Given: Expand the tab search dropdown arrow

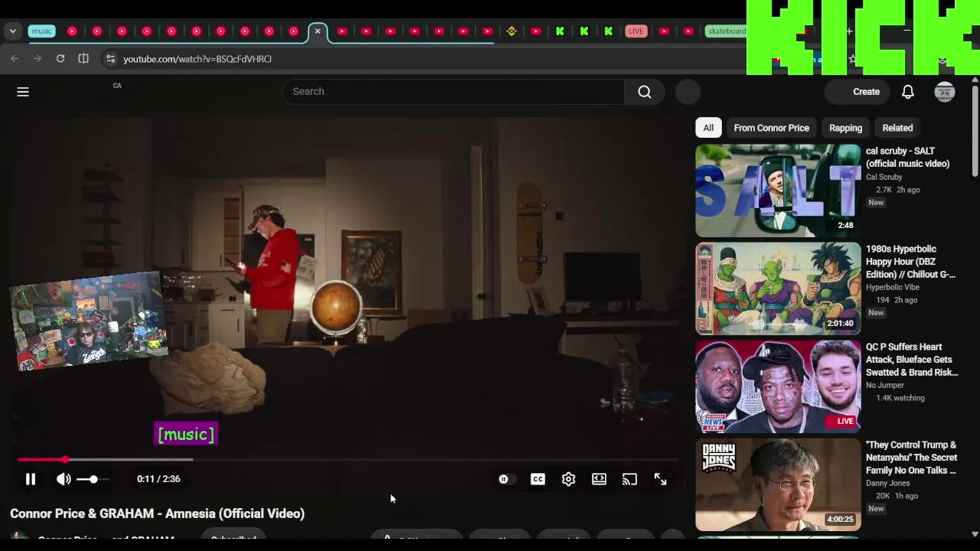Looking at the screenshot, I should click(13, 31).
